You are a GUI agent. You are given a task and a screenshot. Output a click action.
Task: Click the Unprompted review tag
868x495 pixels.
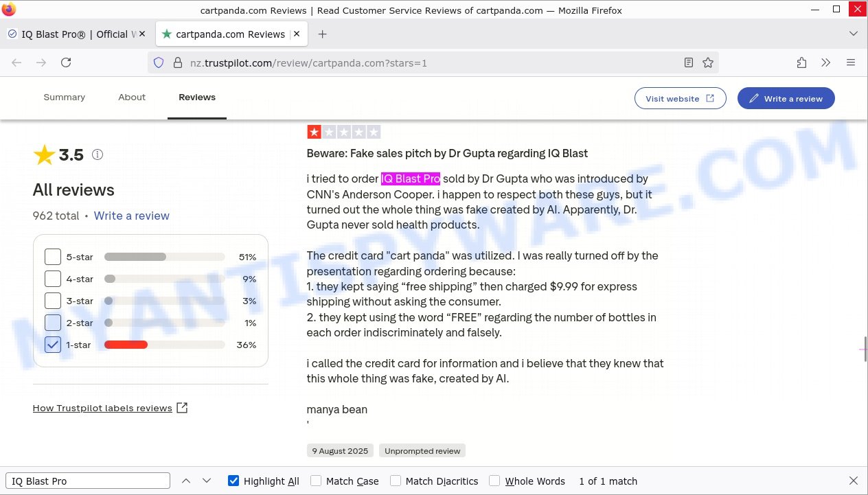coord(422,451)
